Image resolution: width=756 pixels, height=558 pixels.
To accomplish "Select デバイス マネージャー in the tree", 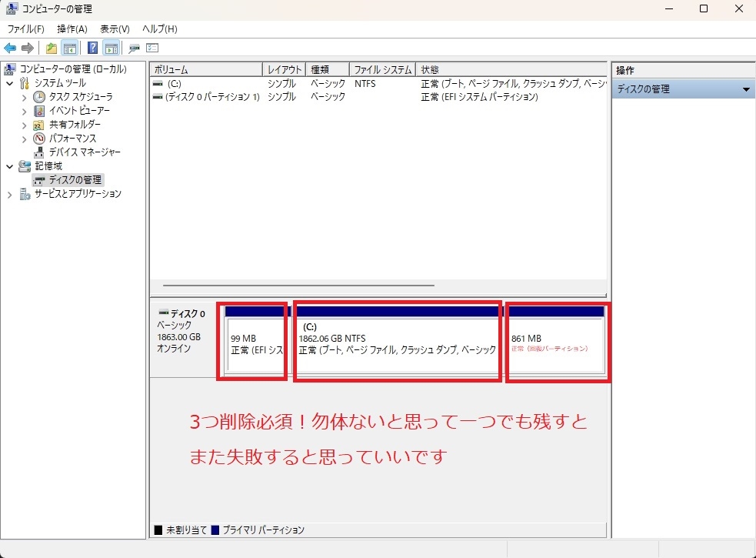I will tap(85, 152).
